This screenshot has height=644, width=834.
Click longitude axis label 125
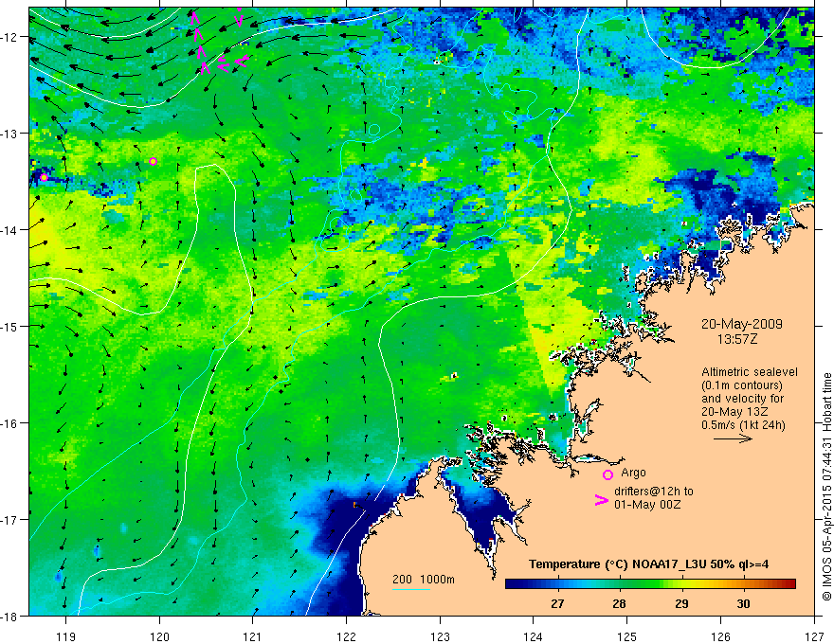pyautogui.click(x=627, y=636)
